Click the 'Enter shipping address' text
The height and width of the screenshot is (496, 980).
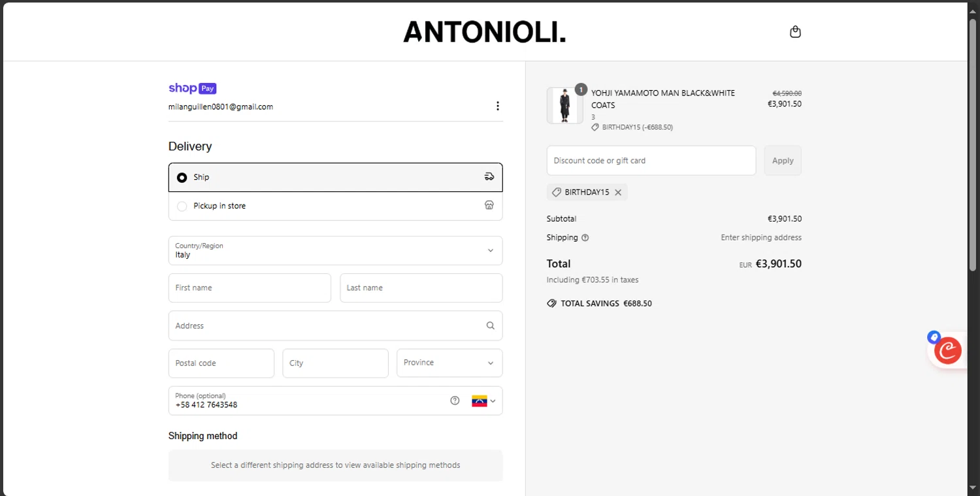761,238
